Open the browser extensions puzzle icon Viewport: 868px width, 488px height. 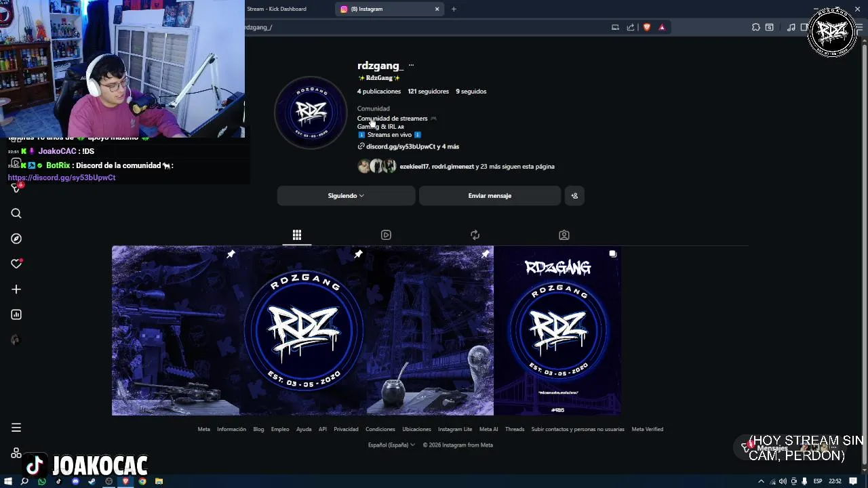pyautogui.click(x=756, y=27)
